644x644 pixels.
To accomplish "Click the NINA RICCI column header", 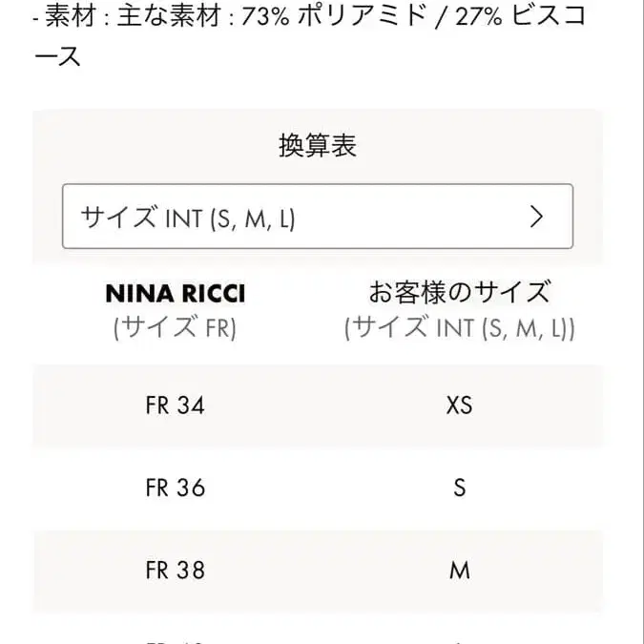I will click(x=176, y=292).
